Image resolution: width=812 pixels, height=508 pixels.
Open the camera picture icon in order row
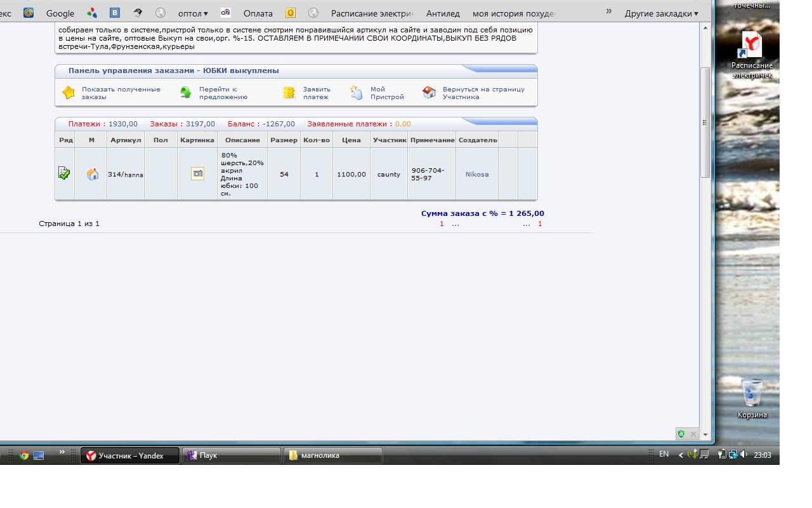pos(197,173)
